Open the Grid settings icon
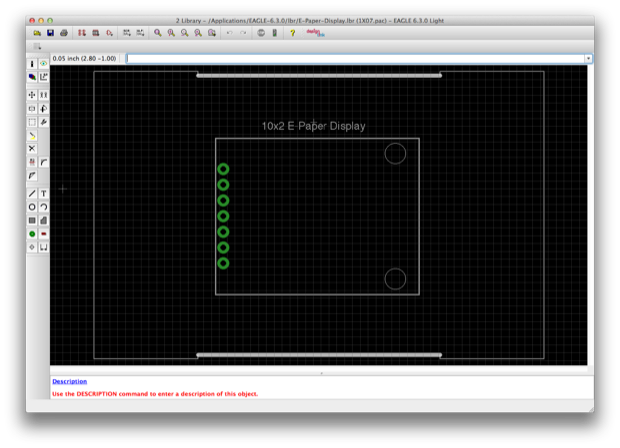Viewport: 620px width, 448px height. click(x=37, y=47)
